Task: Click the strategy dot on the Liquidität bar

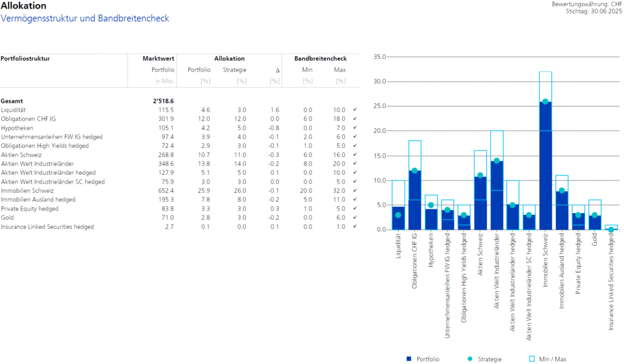Action: point(398,215)
